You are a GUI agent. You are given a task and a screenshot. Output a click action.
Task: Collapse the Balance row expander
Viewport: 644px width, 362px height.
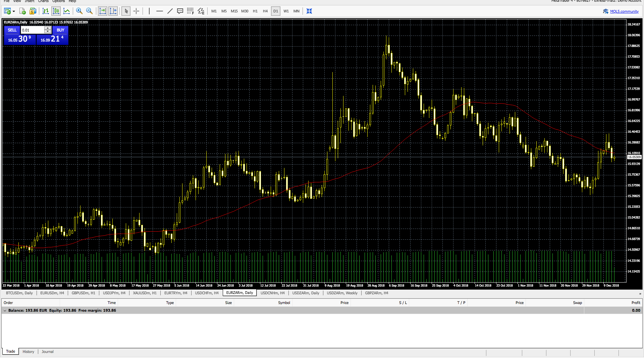5,310
